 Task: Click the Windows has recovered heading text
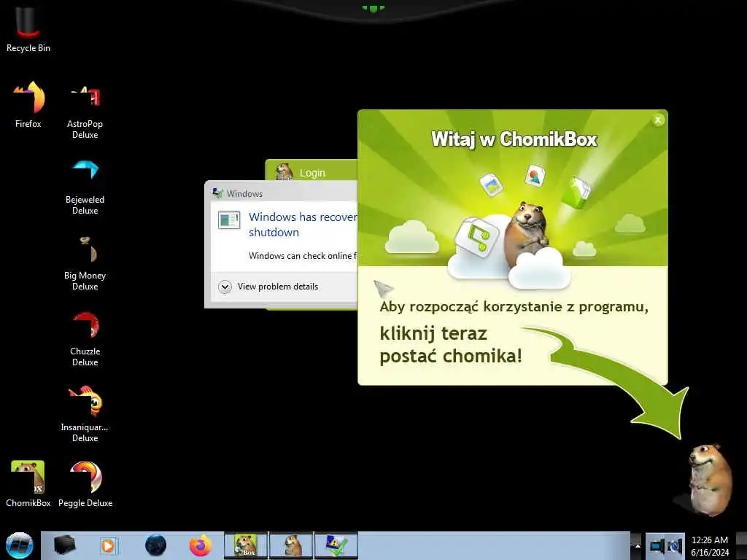coord(303,225)
